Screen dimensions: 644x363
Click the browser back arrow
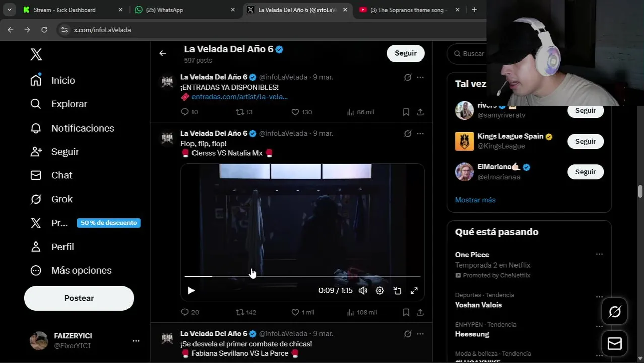pos(10,30)
